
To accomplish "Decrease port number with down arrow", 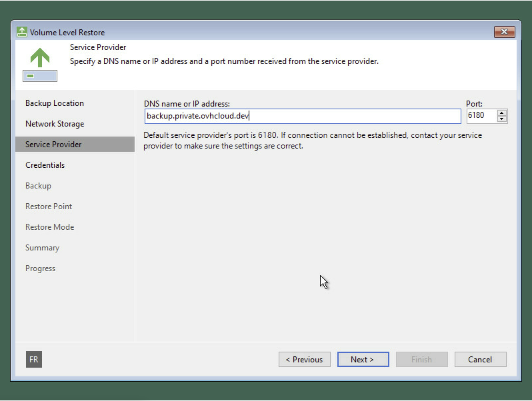I will coord(502,119).
